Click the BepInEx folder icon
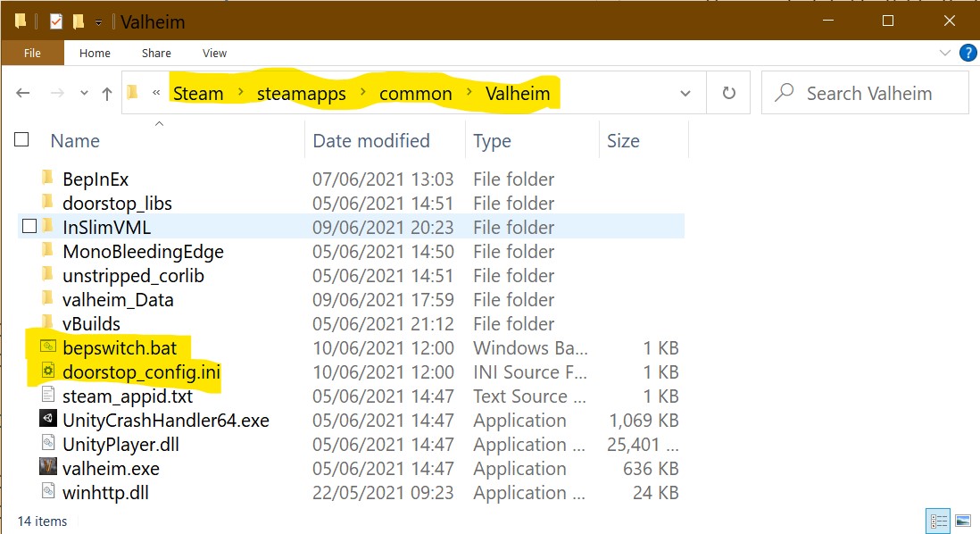Image resolution: width=980 pixels, height=534 pixels. pyautogui.click(x=47, y=179)
